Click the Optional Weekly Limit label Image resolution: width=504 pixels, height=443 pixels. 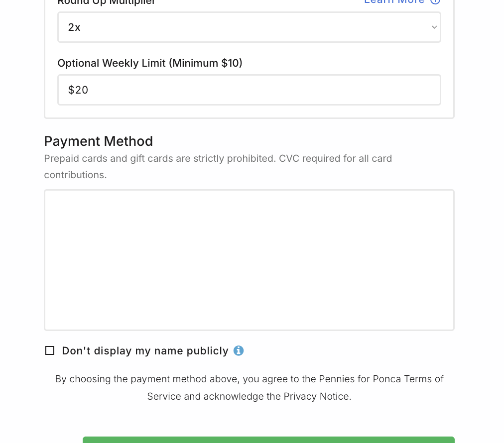(x=150, y=63)
